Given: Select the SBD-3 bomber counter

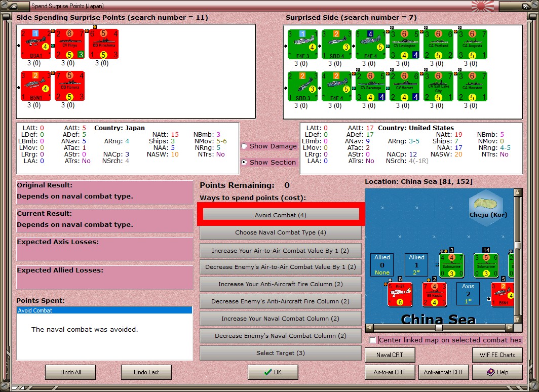Looking at the screenshot, I should tap(302, 86).
